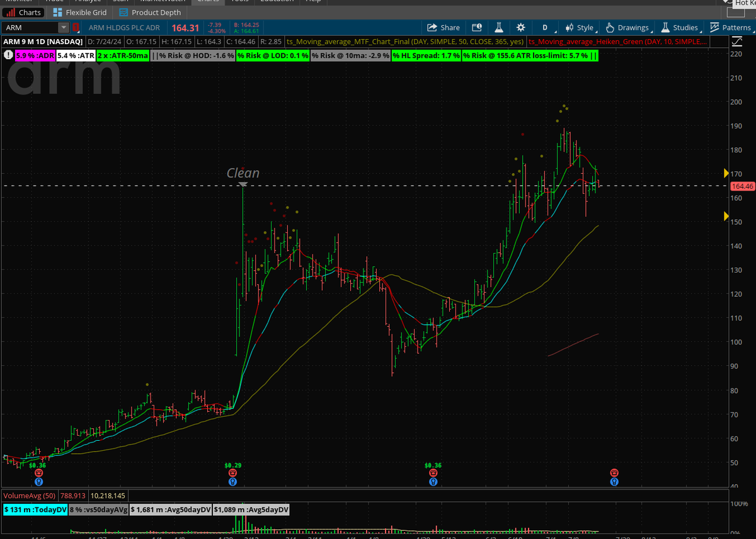
Task: Click the lower yellow arrow marker near 150
Action: pyautogui.click(x=726, y=216)
